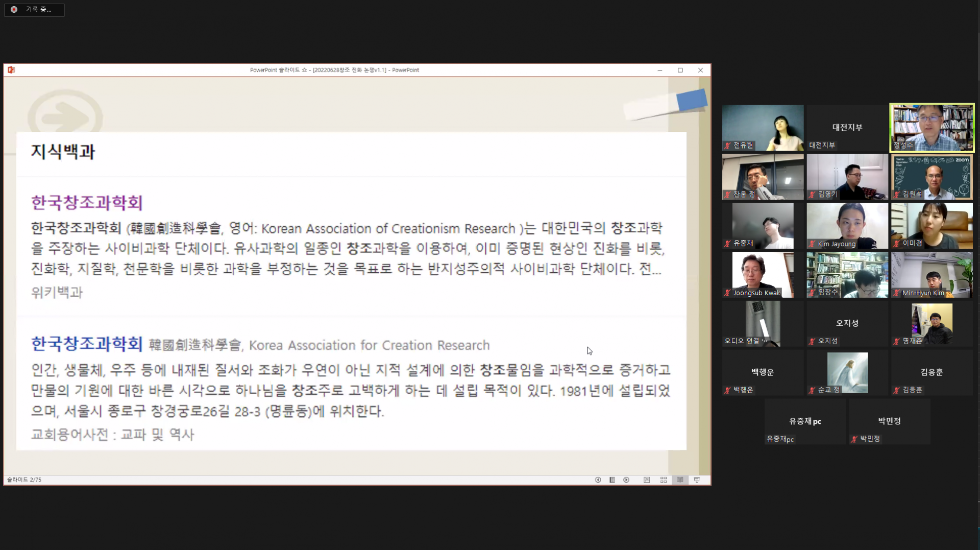980x550 pixels.
Task: Select the 대전지부 participant tile
Action: tap(847, 128)
